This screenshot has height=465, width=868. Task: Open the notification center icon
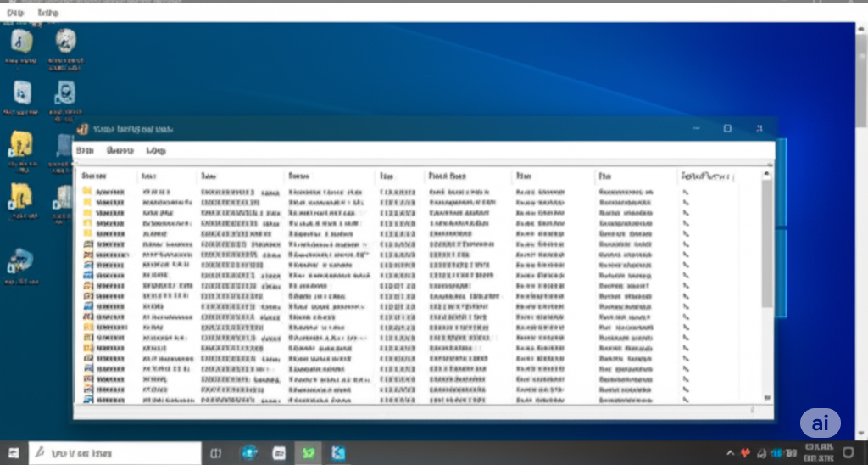(x=848, y=453)
